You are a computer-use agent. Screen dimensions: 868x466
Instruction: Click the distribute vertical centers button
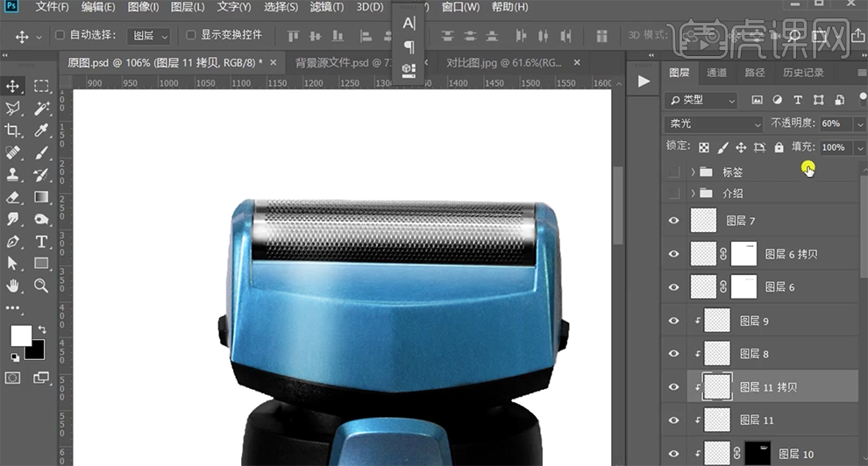[x=470, y=36]
